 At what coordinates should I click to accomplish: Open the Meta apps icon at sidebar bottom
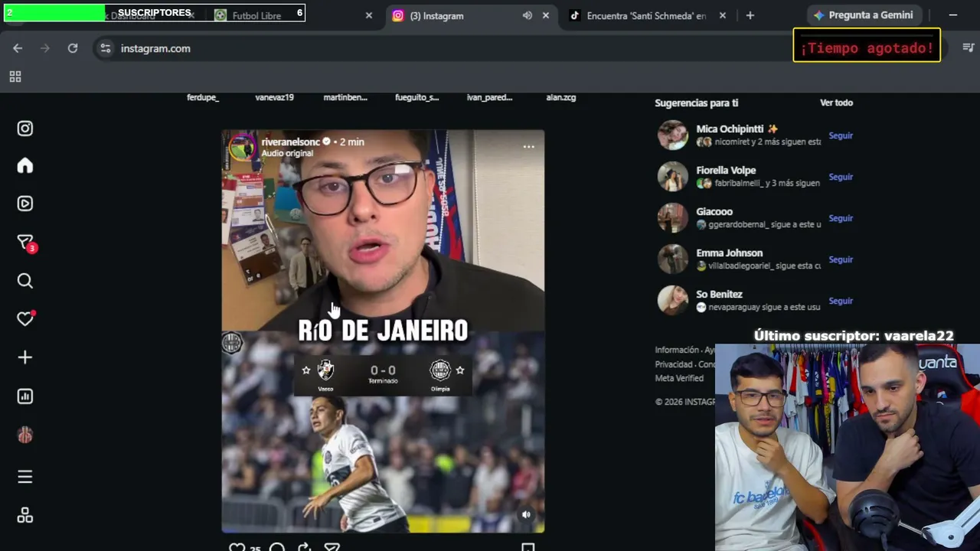25,516
